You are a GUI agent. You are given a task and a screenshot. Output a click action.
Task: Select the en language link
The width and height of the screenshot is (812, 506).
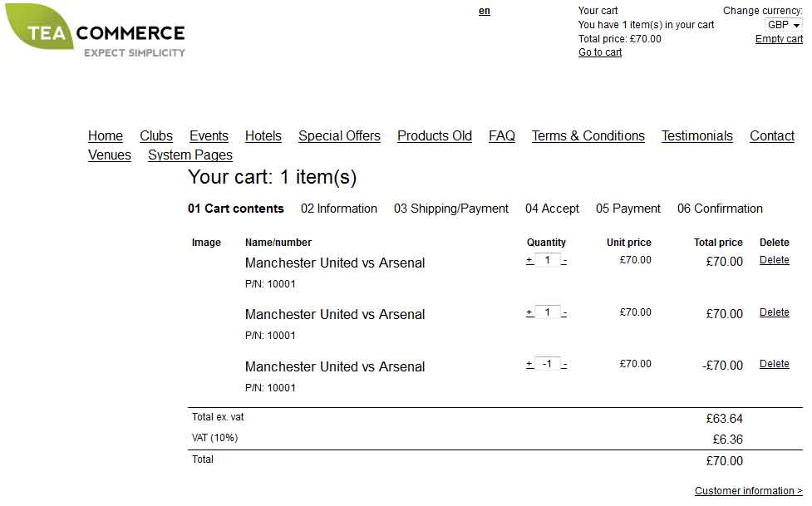click(x=485, y=11)
